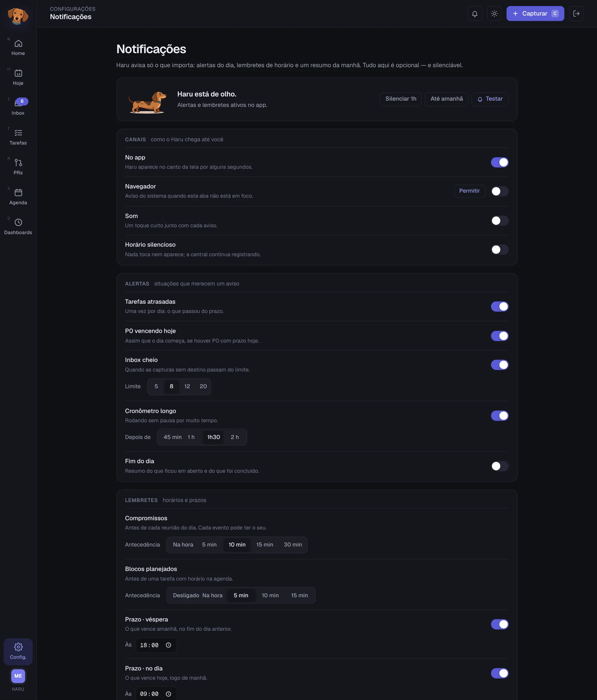Set Inbox Limite to 20
The height and width of the screenshot is (700, 597).
[x=203, y=386]
